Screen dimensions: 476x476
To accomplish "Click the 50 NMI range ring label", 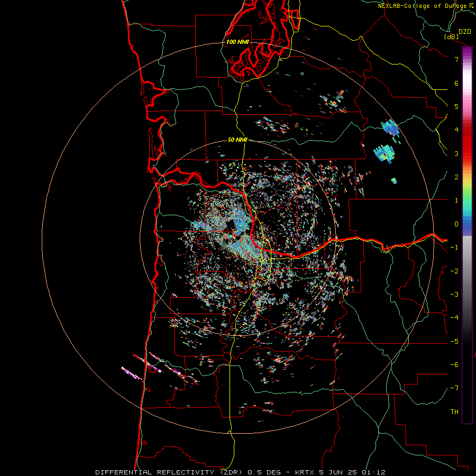I will [x=237, y=140].
